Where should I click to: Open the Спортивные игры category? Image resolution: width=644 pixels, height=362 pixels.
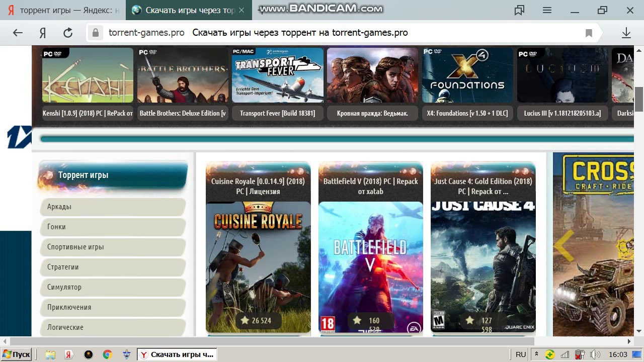pyautogui.click(x=113, y=247)
